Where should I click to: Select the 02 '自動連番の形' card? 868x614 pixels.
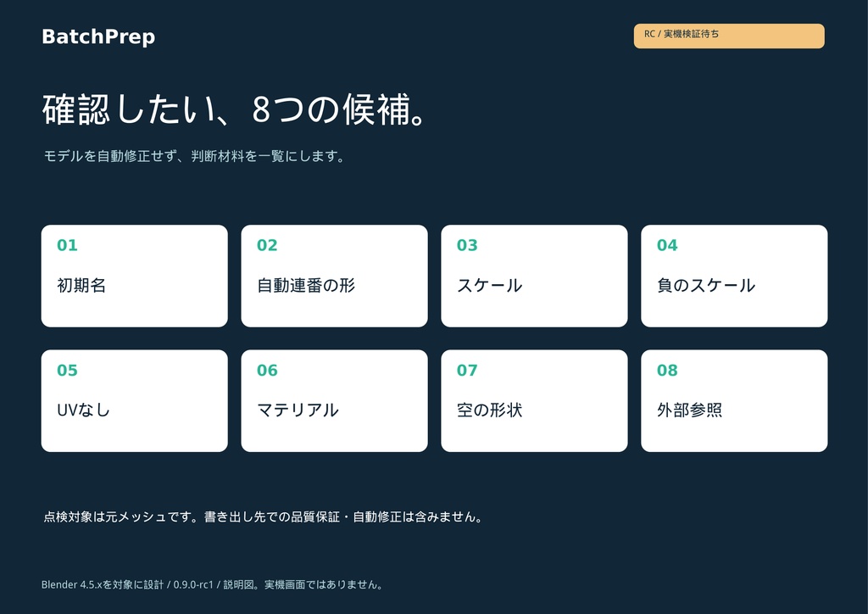click(x=334, y=276)
